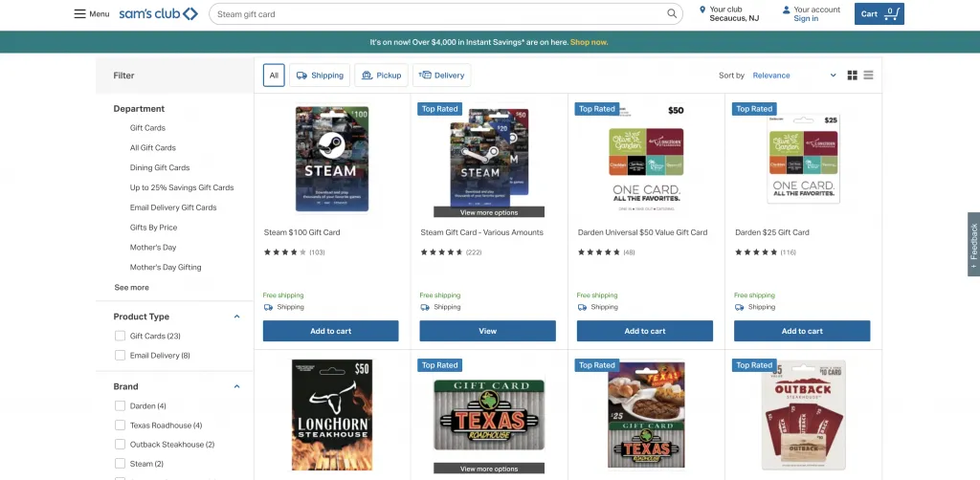Open the Steam $100 Gift Card title
Viewport: 980px width, 480px height.
tap(301, 232)
